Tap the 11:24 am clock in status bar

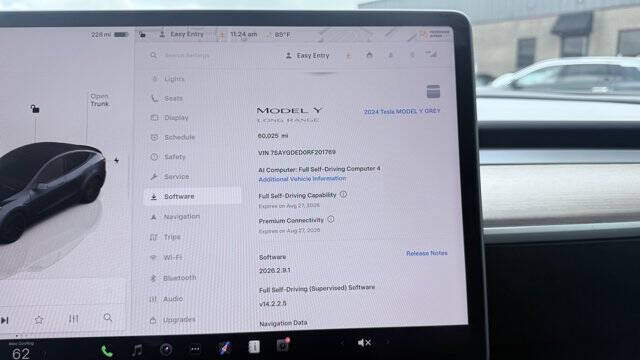tap(244, 34)
